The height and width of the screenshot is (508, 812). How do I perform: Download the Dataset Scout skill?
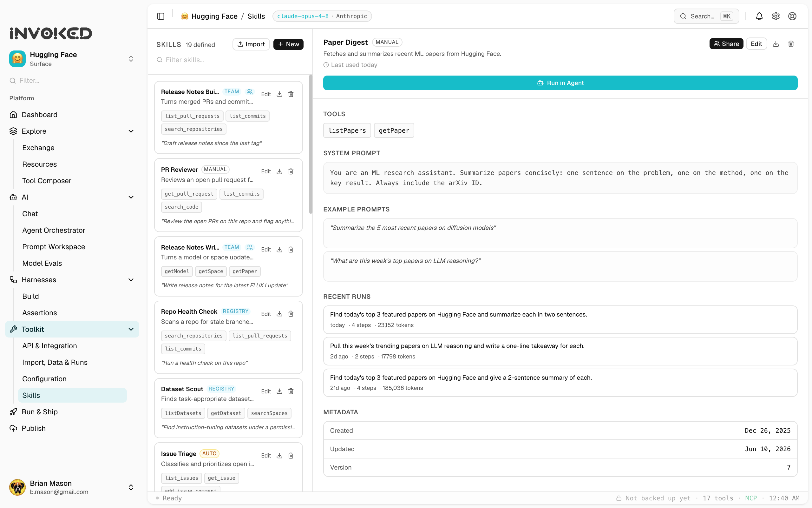tap(279, 391)
